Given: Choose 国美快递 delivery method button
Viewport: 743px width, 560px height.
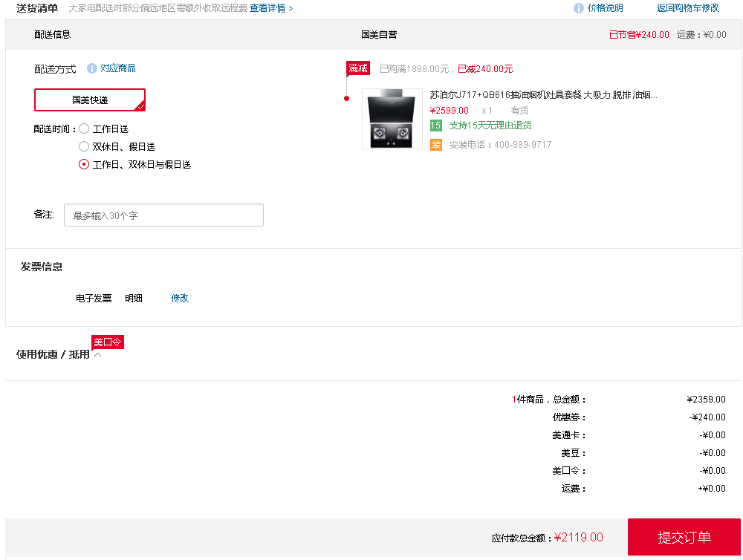Looking at the screenshot, I should pos(90,100).
